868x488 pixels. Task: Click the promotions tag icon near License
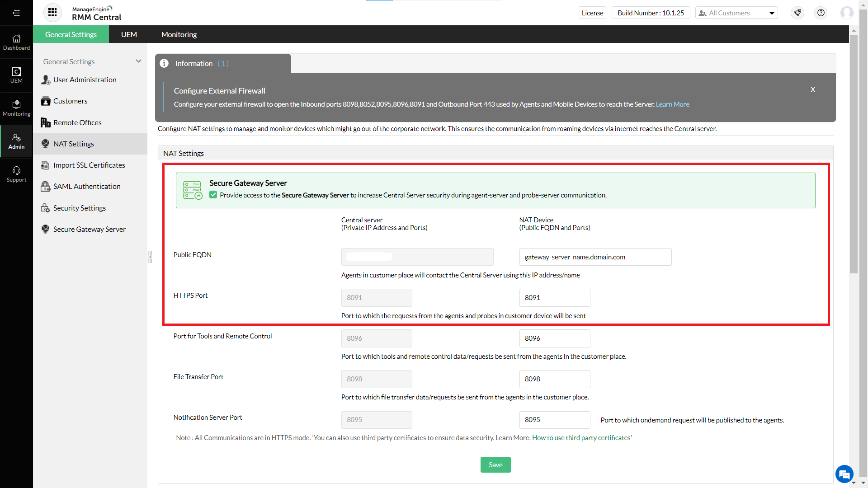point(797,13)
